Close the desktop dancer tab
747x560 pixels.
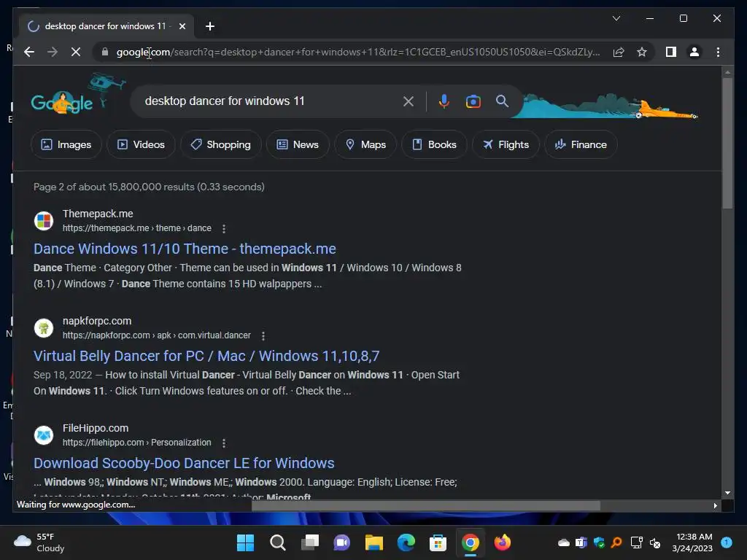click(x=182, y=26)
